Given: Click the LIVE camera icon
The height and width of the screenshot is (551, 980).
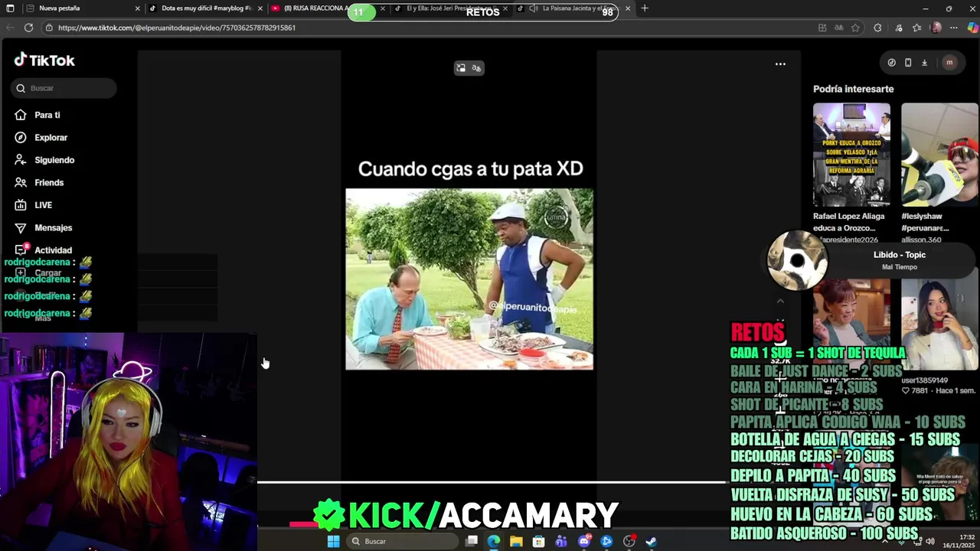Looking at the screenshot, I should [21, 205].
